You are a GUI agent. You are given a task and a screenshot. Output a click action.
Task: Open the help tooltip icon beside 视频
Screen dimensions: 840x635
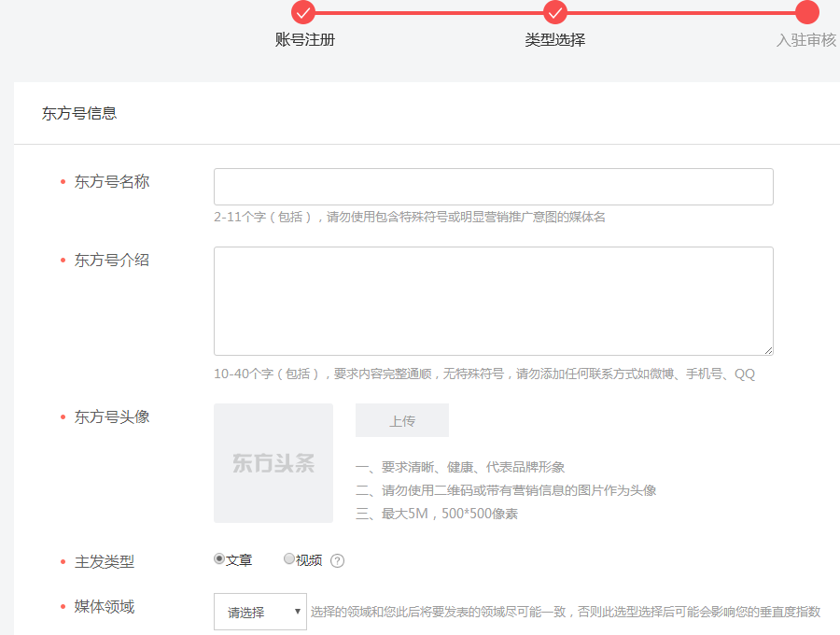[x=337, y=560]
